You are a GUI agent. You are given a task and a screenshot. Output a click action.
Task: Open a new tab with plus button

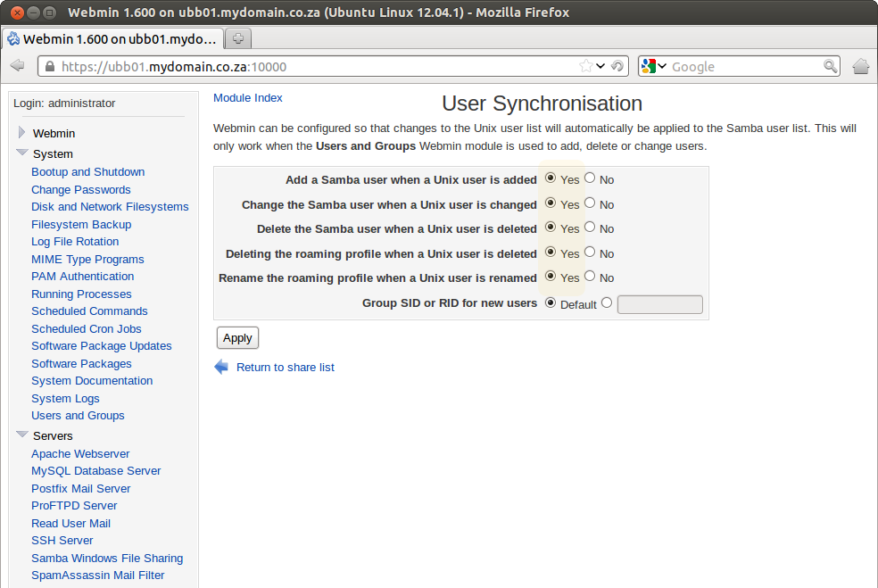[x=238, y=38]
